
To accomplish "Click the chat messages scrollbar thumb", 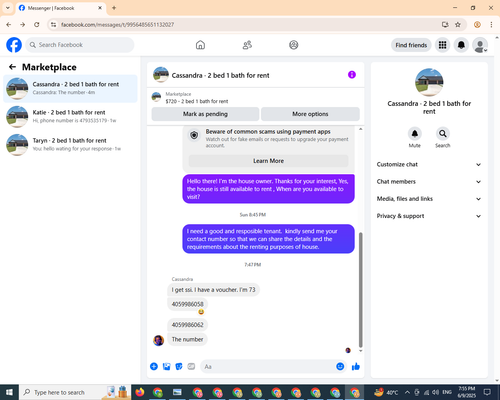I will coord(360,289).
